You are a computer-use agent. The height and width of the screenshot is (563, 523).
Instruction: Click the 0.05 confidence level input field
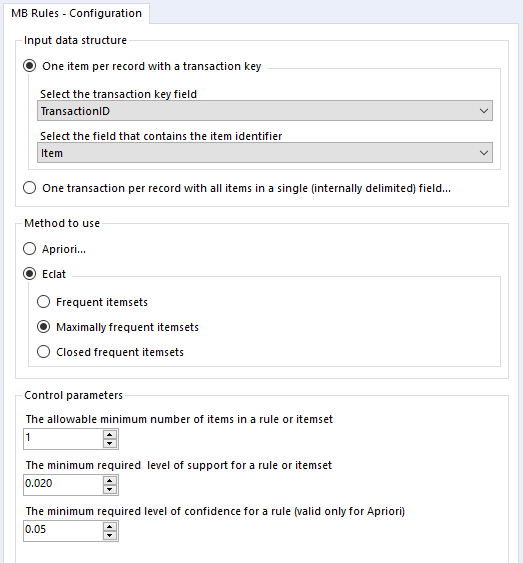[63, 531]
